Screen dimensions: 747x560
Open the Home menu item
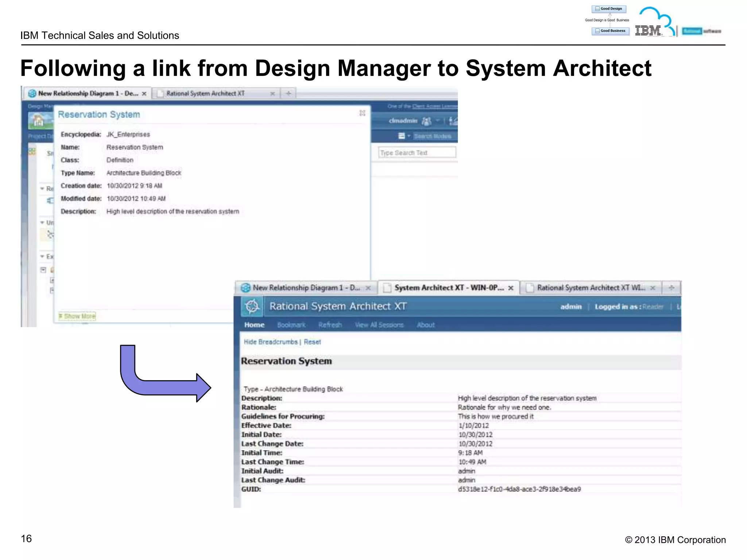(254, 325)
